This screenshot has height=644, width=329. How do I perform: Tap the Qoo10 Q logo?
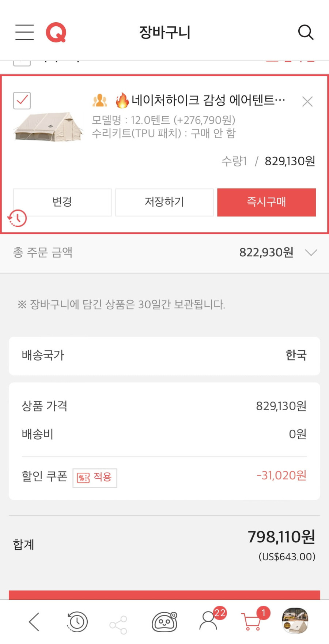(56, 32)
